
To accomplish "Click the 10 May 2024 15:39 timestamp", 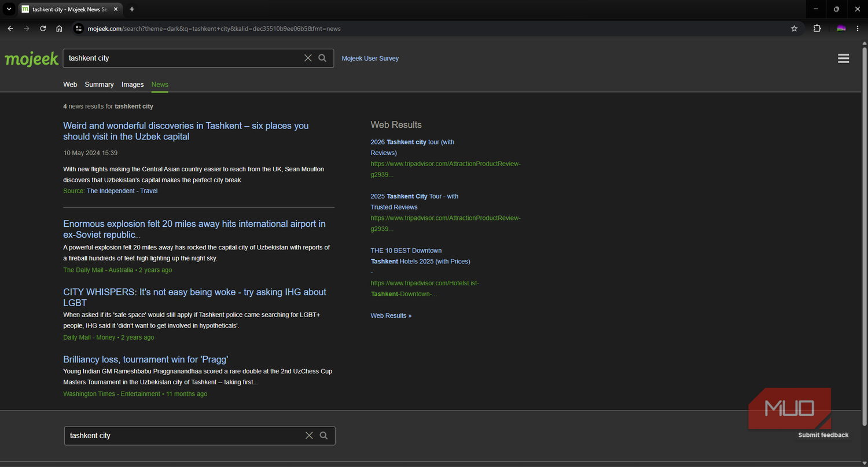I will 90,153.
